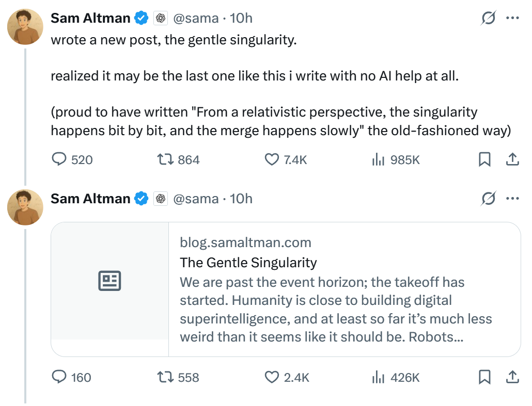Open Grok explain icon on second tweet
The width and height of the screenshot is (532, 406).
(x=488, y=198)
